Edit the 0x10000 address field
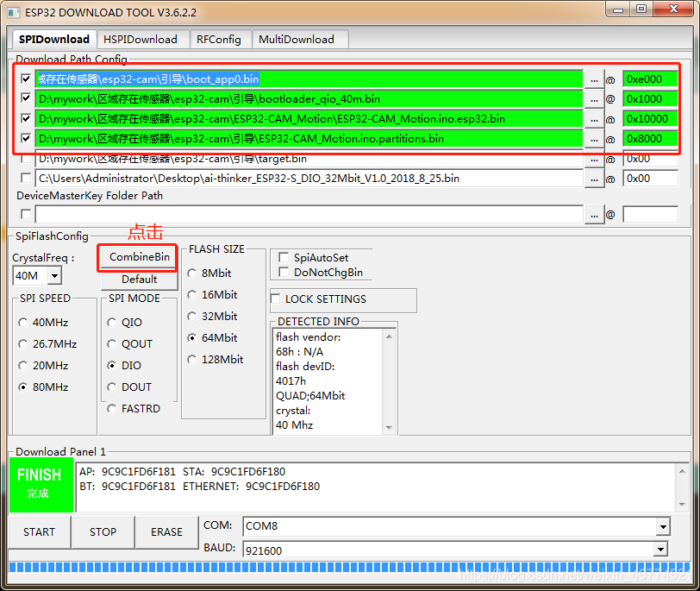Image resolution: width=700 pixels, height=591 pixels. click(651, 119)
